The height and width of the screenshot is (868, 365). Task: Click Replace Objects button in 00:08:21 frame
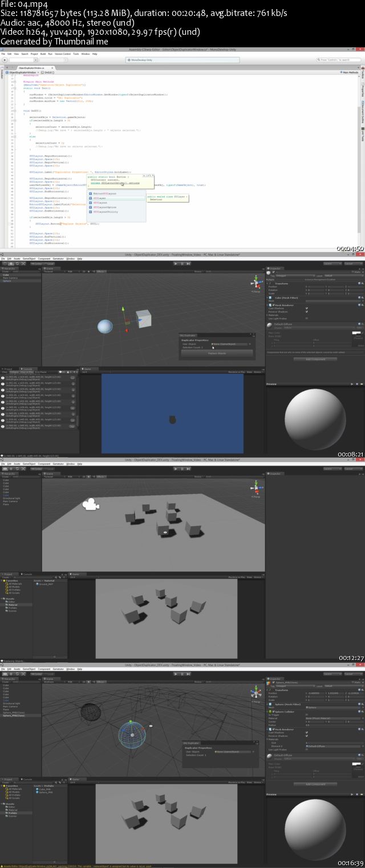point(217,353)
